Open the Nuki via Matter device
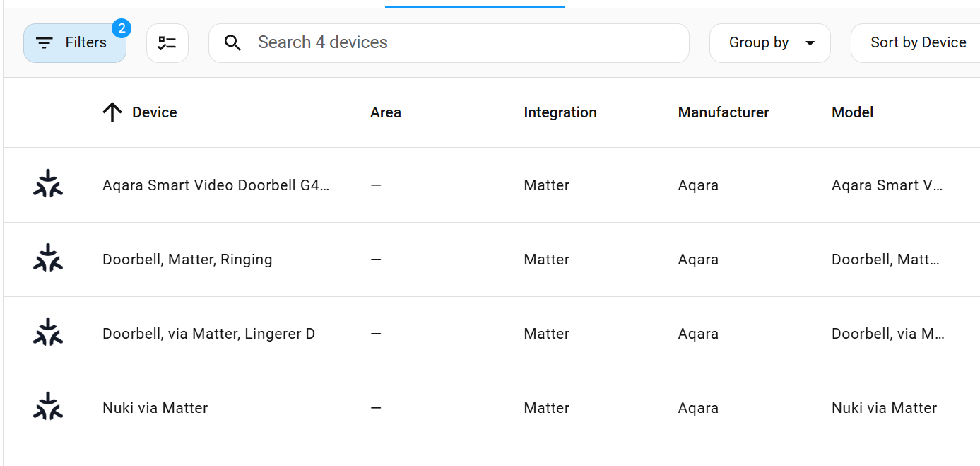This screenshot has height=466, width=980. [x=155, y=408]
